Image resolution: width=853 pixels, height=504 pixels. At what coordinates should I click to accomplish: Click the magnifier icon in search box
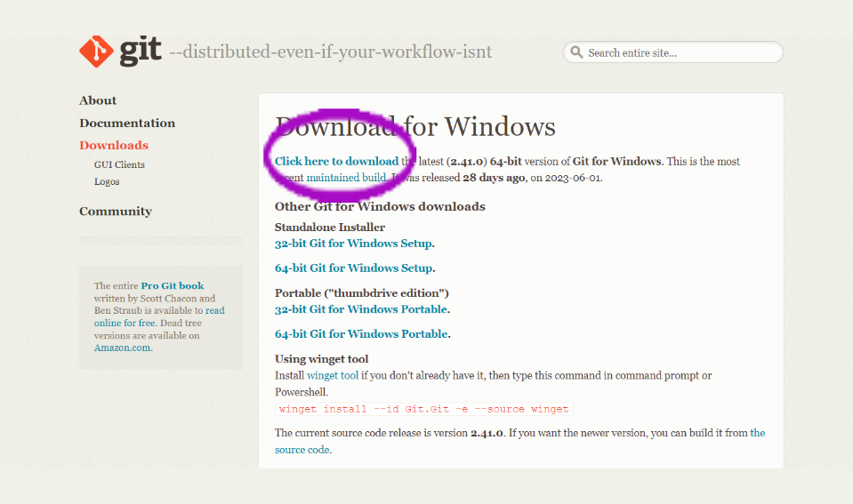[x=576, y=52]
